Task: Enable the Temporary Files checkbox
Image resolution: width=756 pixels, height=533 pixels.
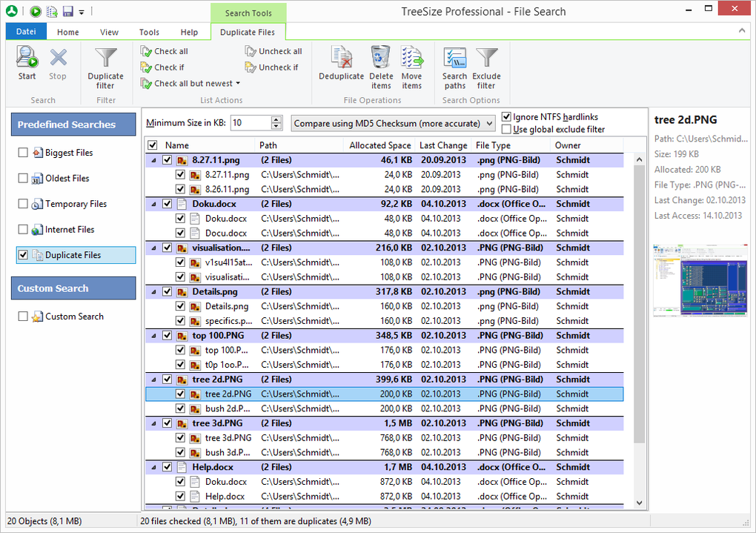Action: (x=23, y=204)
